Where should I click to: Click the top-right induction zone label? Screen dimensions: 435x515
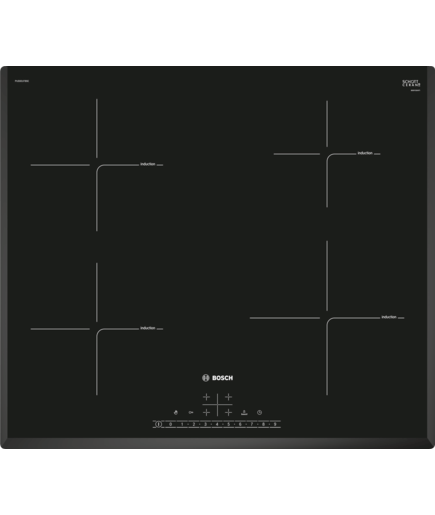[365, 153]
